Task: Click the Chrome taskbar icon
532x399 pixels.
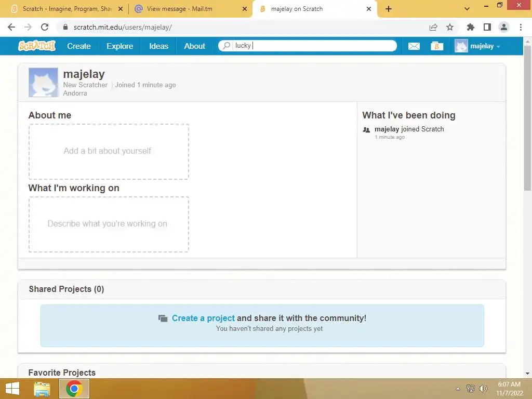Action: click(x=74, y=389)
